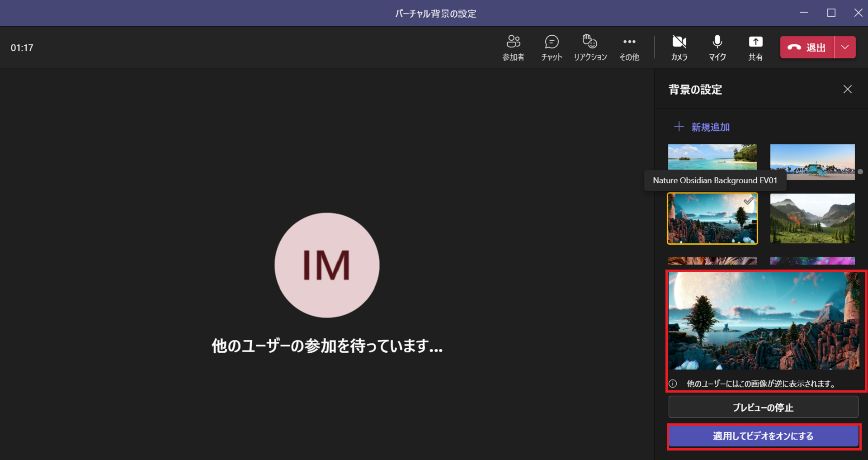Open the reactions (リアクション) menu

(590, 47)
